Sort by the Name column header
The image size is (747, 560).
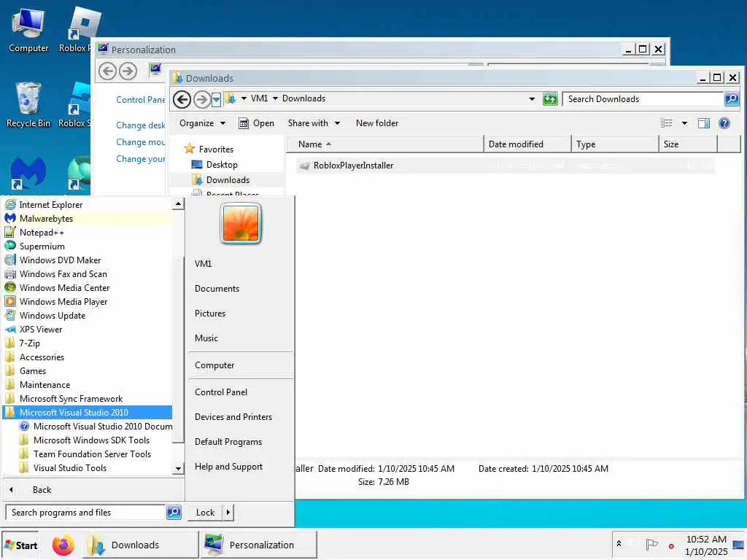tap(385, 144)
